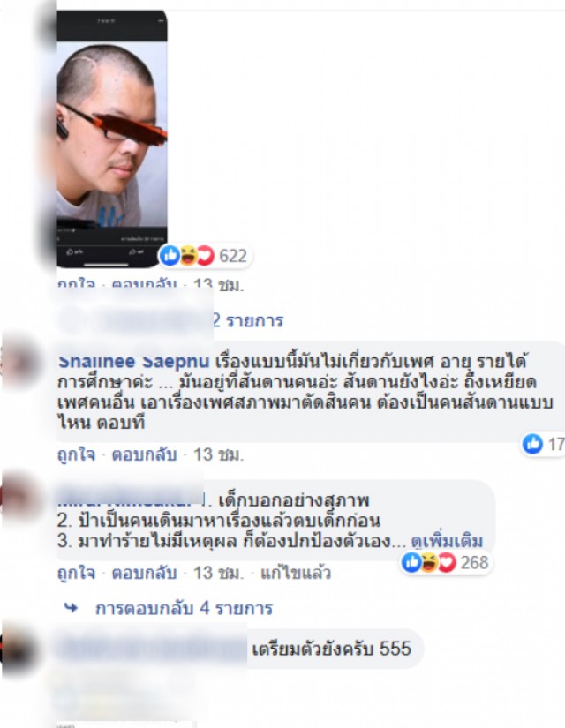
Task: Click the love reaction icon beside 622
Action: (206, 255)
